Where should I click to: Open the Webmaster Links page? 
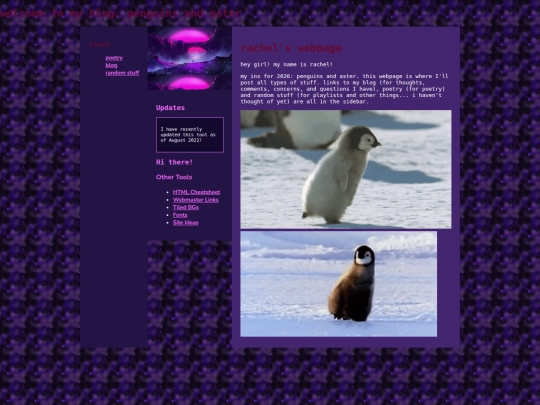pos(196,200)
